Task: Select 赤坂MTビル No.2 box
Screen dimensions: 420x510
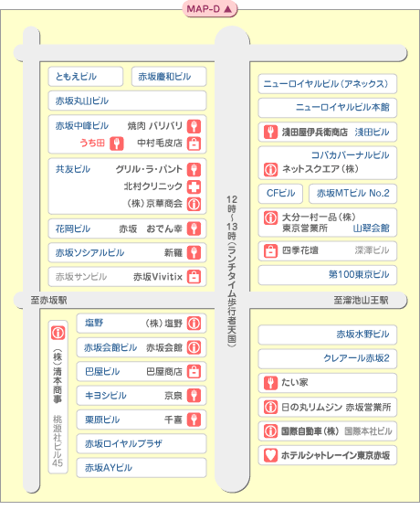Action: click(x=352, y=194)
